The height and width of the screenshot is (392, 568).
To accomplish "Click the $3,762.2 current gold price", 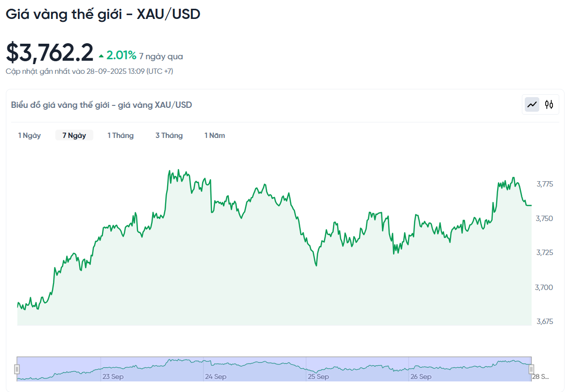I will click(50, 52).
